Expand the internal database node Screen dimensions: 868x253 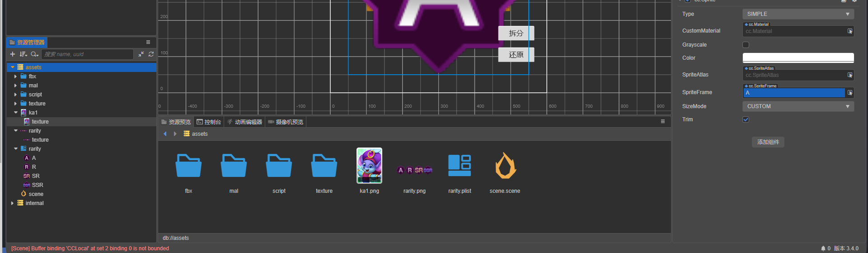pos(12,203)
